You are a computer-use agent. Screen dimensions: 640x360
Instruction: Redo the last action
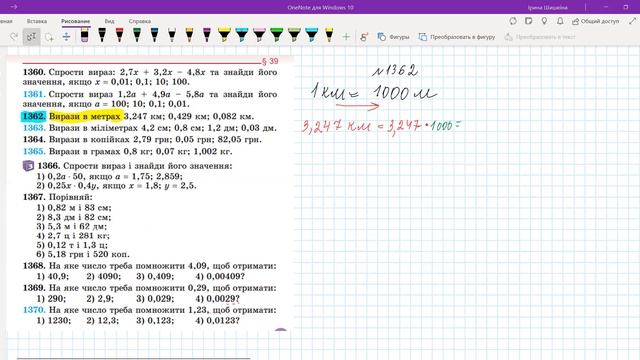coord(13,37)
